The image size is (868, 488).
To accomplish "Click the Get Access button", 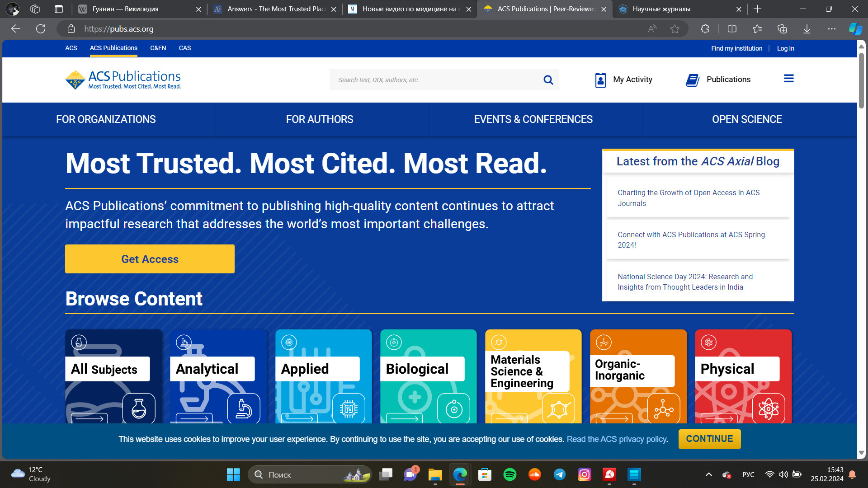I will point(150,259).
